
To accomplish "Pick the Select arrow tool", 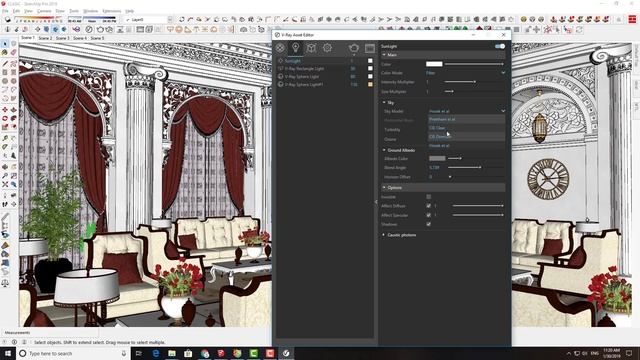I will click(x=5, y=44).
